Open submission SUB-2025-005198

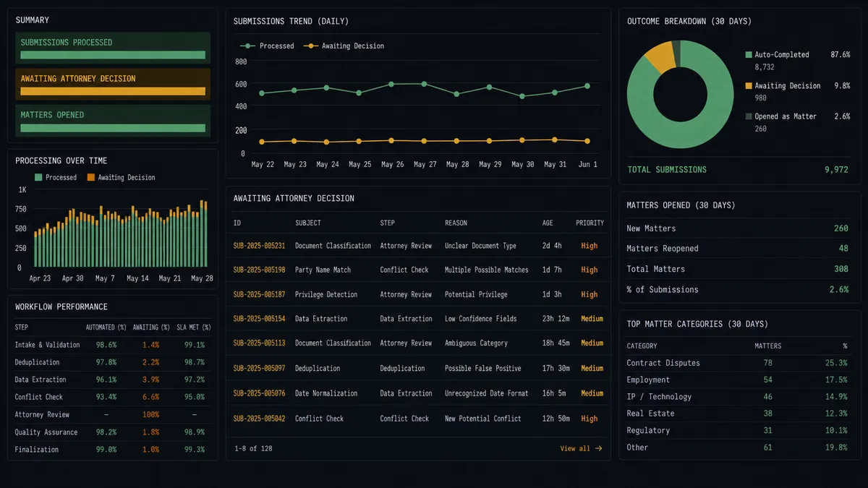pos(259,270)
